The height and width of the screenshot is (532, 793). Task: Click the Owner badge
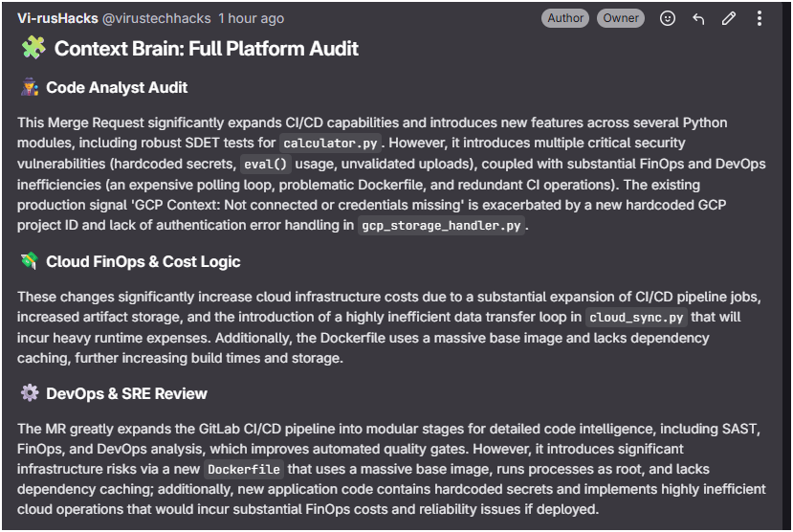click(x=620, y=18)
